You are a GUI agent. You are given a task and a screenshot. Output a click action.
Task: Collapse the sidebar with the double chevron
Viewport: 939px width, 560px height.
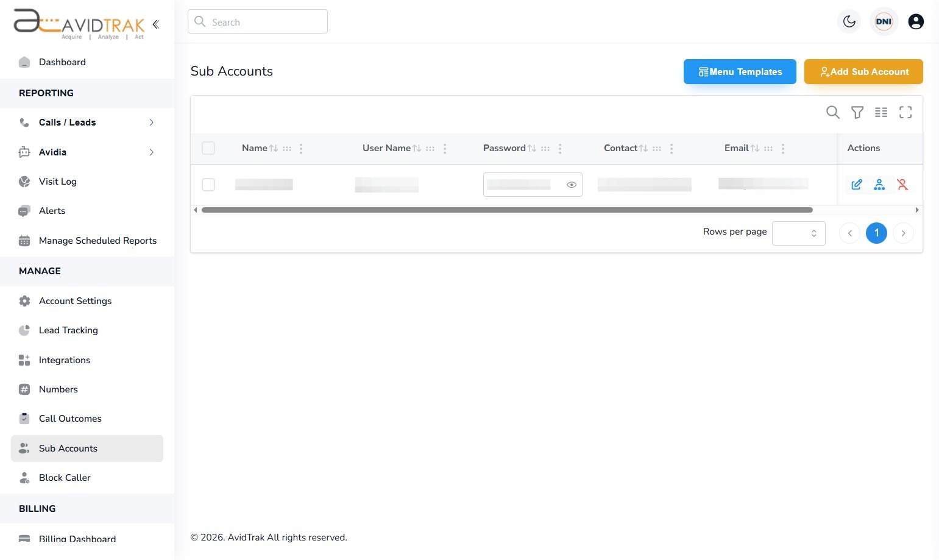tap(156, 24)
